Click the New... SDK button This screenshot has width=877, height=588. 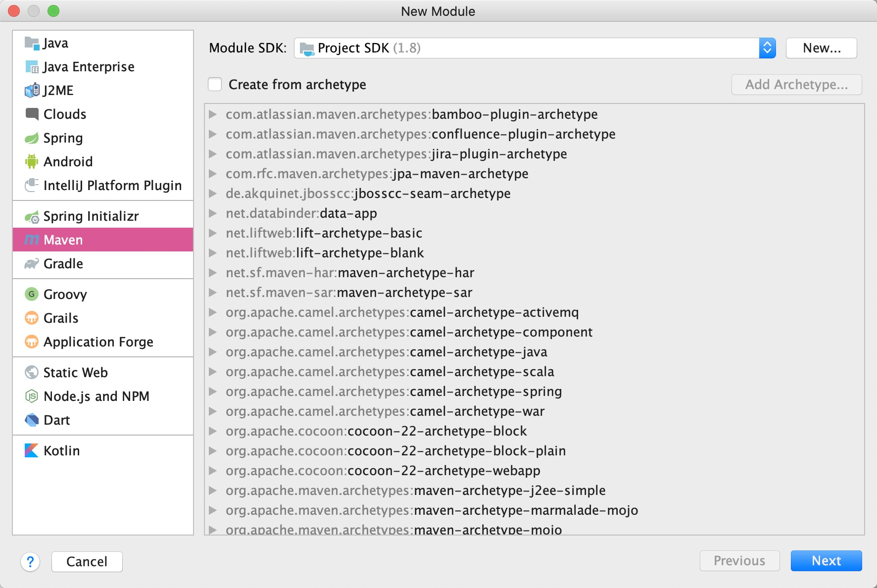pyautogui.click(x=821, y=48)
